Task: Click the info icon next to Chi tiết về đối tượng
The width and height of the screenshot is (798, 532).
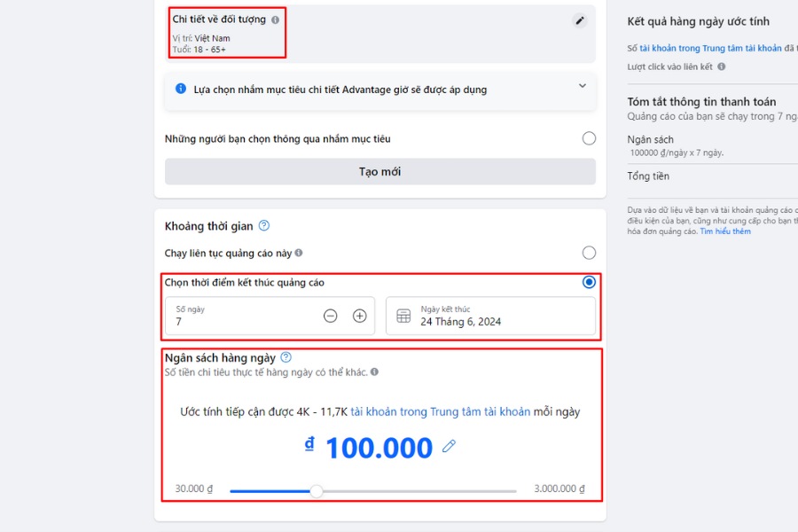Action: pos(277,20)
